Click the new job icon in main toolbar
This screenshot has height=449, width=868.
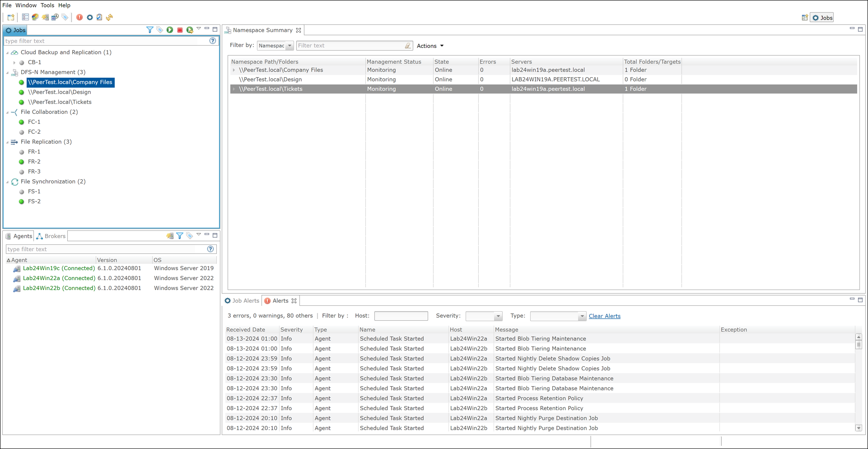coord(11,17)
